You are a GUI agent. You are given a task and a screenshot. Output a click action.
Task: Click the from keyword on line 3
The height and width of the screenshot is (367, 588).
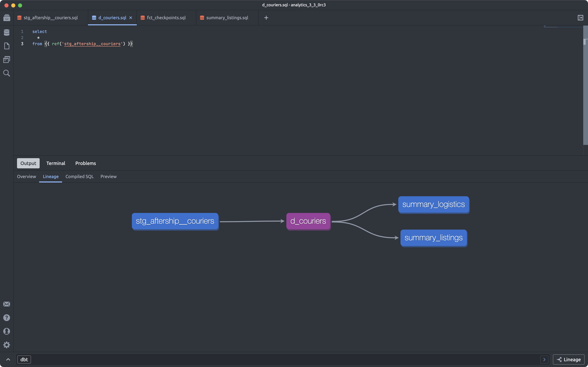click(x=37, y=44)
